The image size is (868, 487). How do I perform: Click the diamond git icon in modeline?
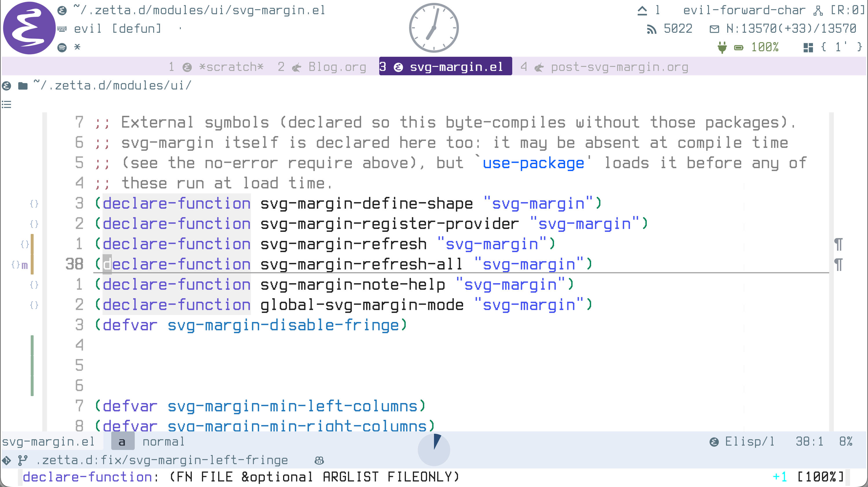pyautogui.click(x=6, y=460)
